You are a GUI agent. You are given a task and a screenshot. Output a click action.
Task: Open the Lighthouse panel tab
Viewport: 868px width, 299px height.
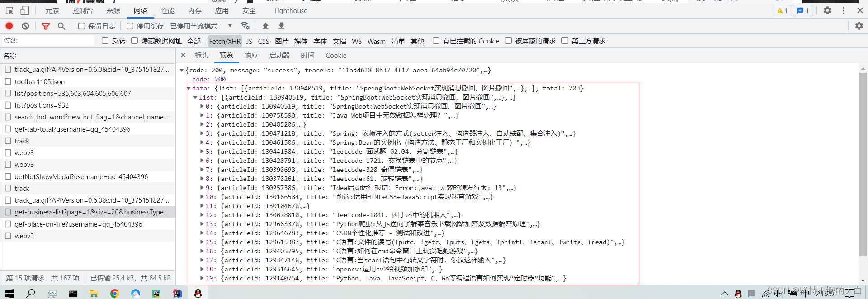[291, 11]
